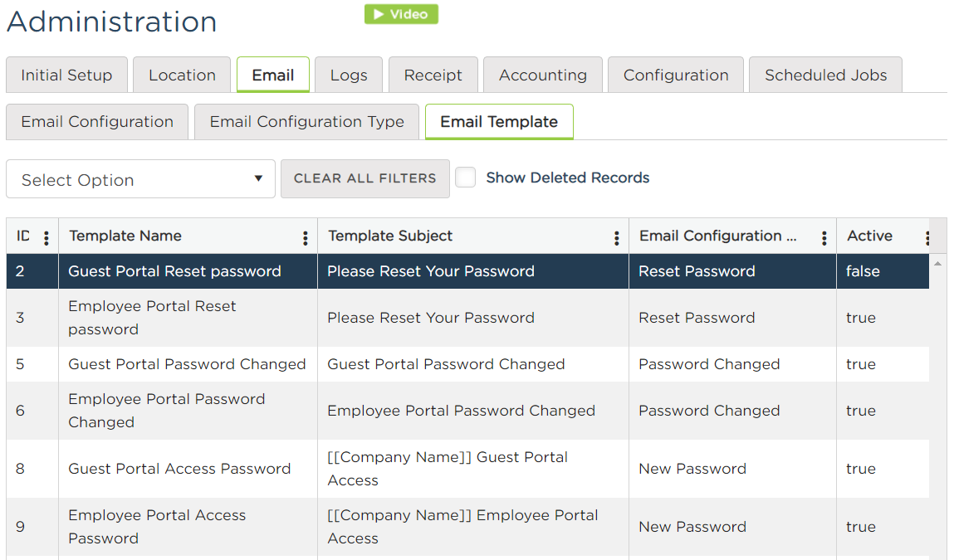Screen dimensions: 954x560
Task: Click the grid scroll-up arrow
Action: point(937,263)
